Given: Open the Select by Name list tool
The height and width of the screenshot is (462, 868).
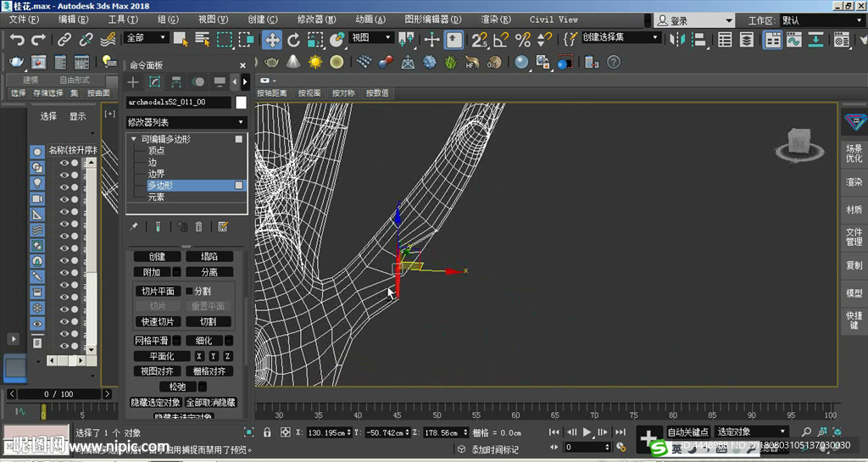Looking at the screenshot, I should click(203, 39).
